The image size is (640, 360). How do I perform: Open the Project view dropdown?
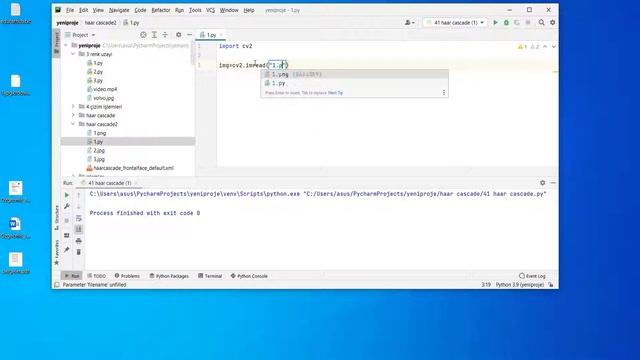tap(80, 35)
